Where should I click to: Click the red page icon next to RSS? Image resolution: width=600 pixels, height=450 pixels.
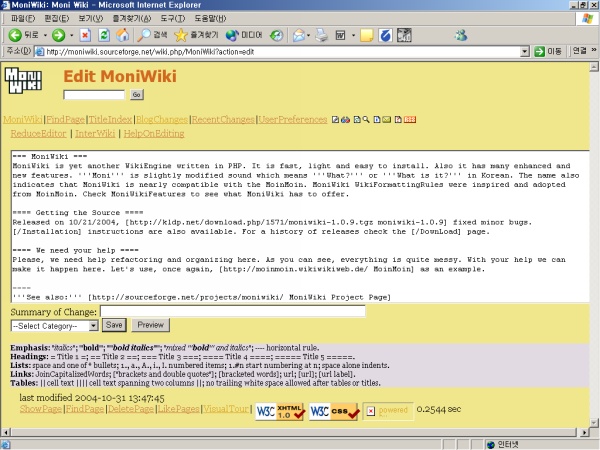click(x=398, y=120)
